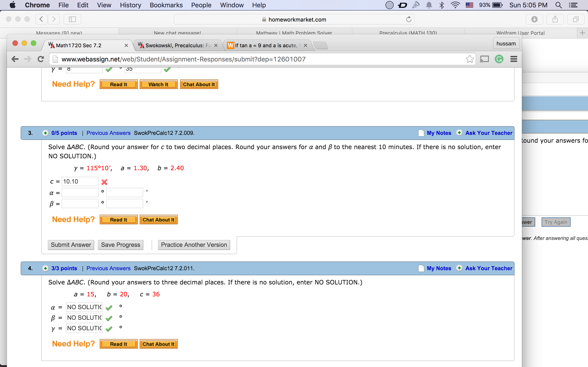
Task: Expand the question 3 points plus icon
Action: 45,133
